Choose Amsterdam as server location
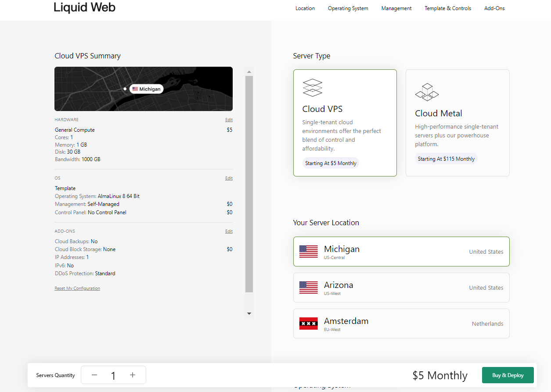Screen dimensions: 551x392 (401, 324)
